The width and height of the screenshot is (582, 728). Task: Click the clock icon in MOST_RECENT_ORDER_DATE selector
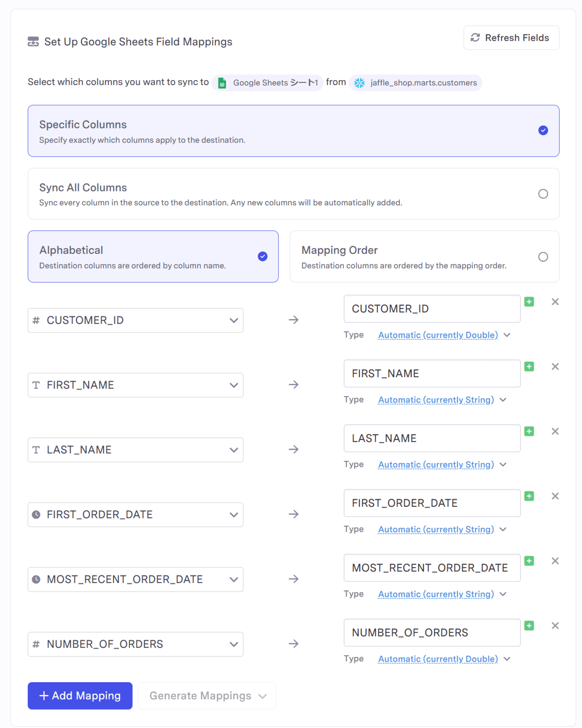click(36, 579)
